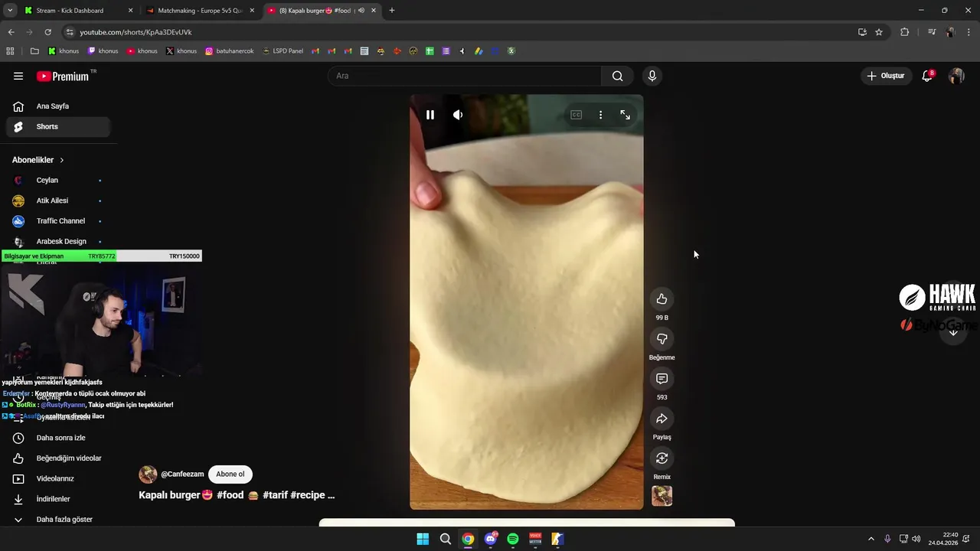Open Beğendiğim videolar list
Screen dimensions: 980x551
58,458
